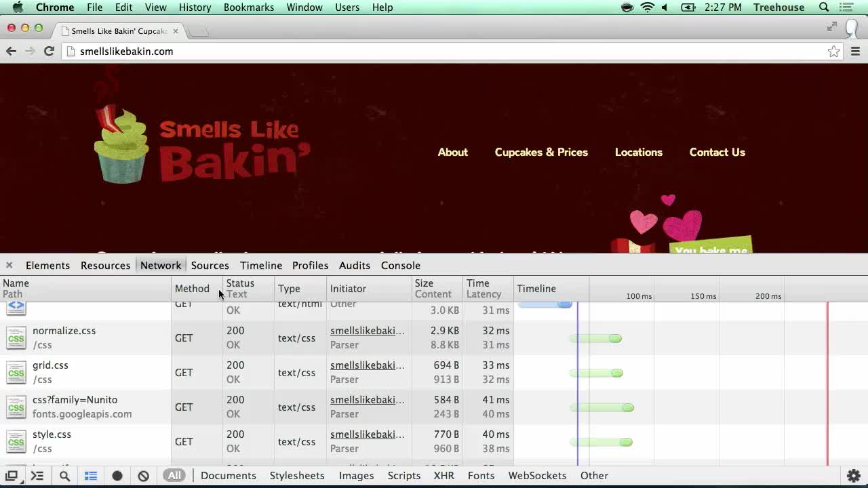Bookmark page with the star icon

point(833,52)
